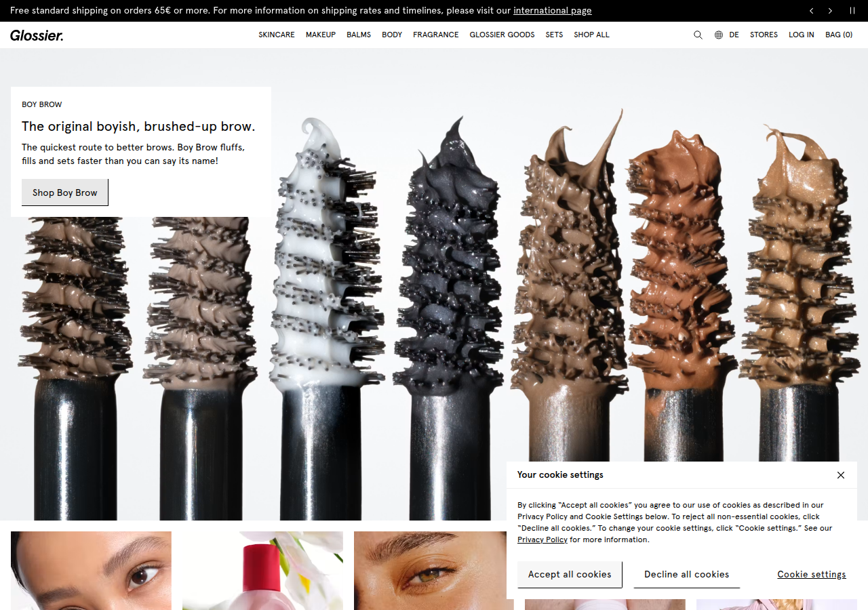Open the Fragrance menu
The width and height of the screenshot is (868, 610).
pyautogui.click(x=436, y=35)
